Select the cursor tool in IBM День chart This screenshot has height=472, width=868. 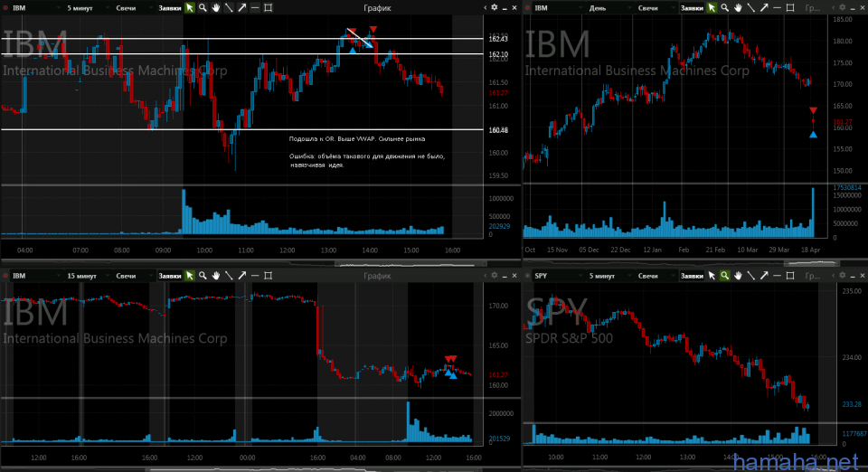tap(712, 8)
